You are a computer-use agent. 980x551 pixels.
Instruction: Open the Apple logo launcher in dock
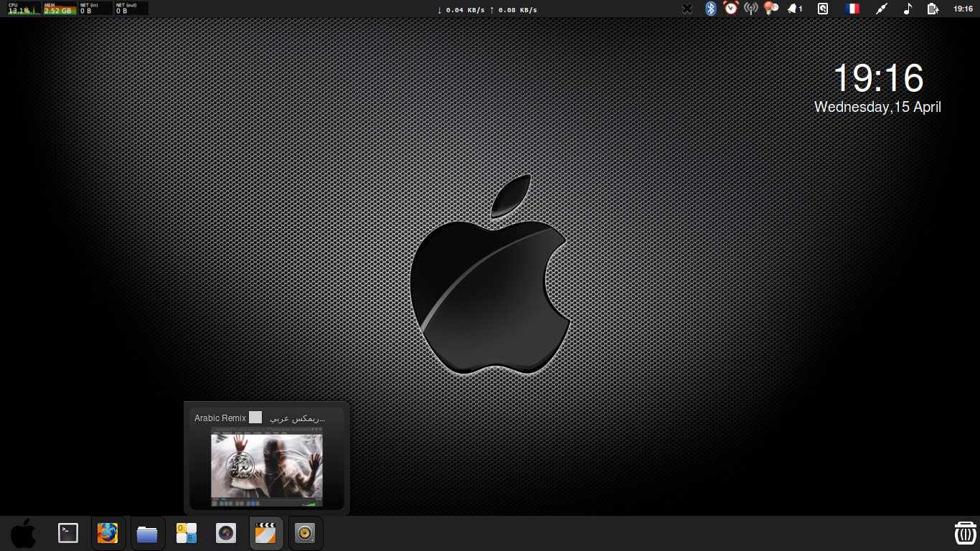point(23,534)
